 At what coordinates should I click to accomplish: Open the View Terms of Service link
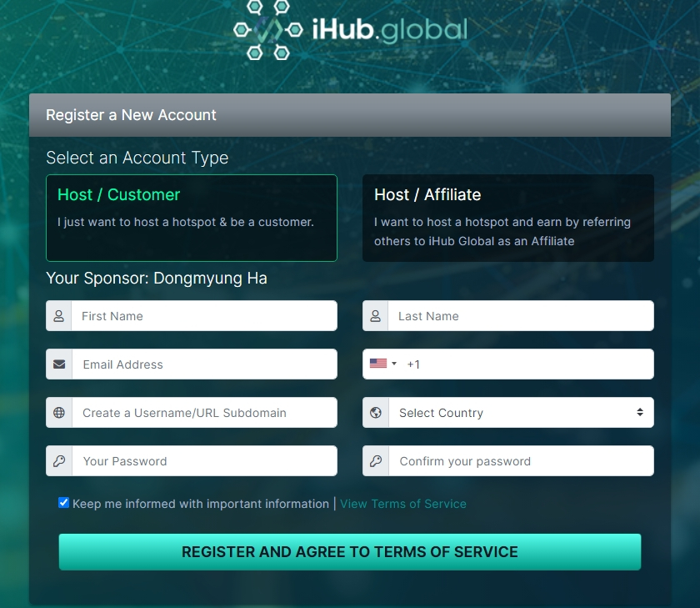tap(403, 504)
